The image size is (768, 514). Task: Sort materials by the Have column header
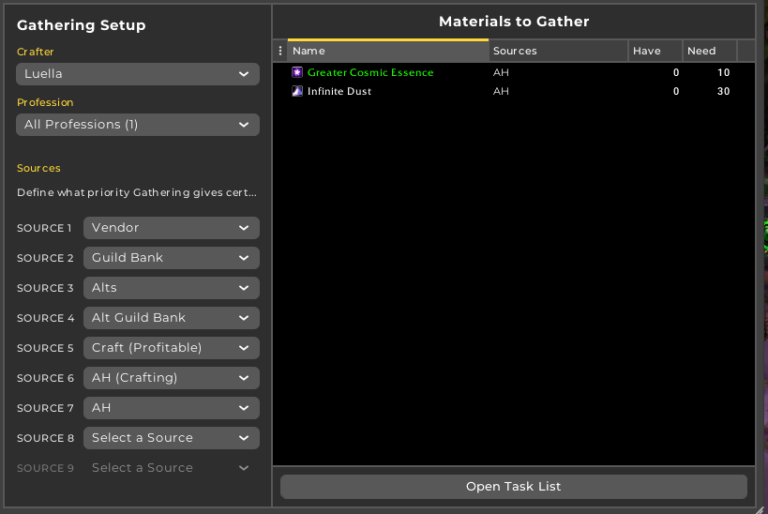click(655, 51)
